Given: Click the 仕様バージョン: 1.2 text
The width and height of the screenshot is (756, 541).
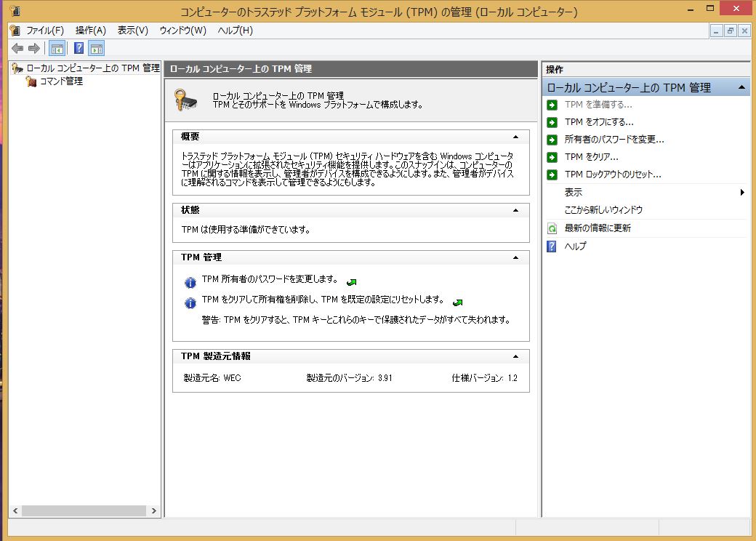Looking at the screenshot, I should [x=484, y=378].
